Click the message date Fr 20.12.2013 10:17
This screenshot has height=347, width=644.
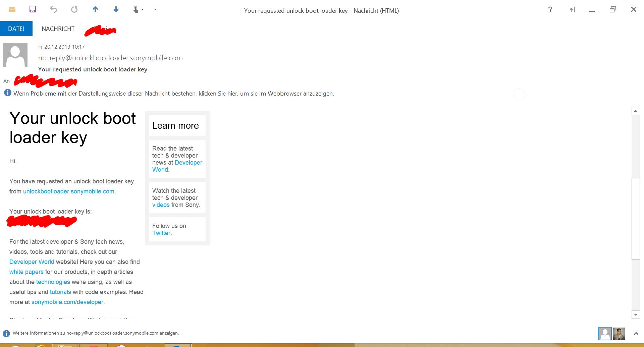point(61,47)
